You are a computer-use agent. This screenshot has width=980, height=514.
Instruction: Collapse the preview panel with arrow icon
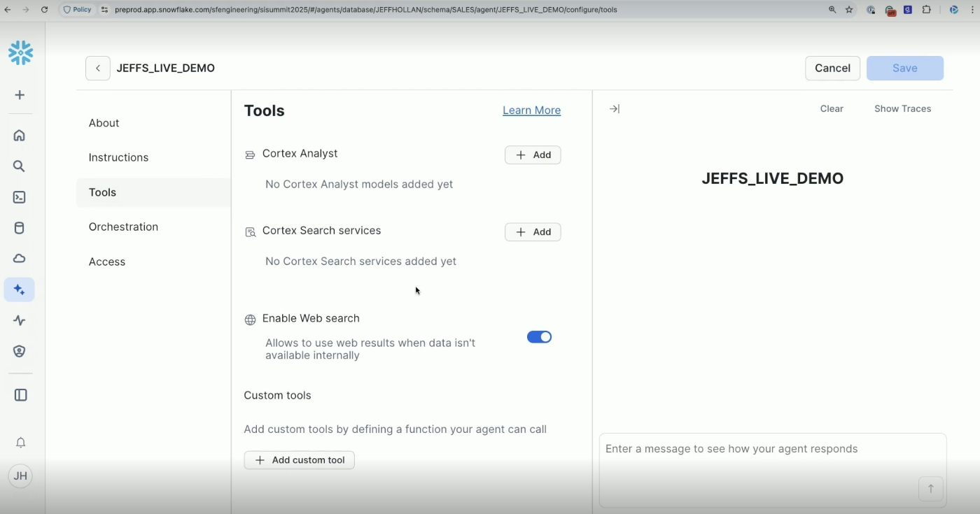tap(614, 108)
